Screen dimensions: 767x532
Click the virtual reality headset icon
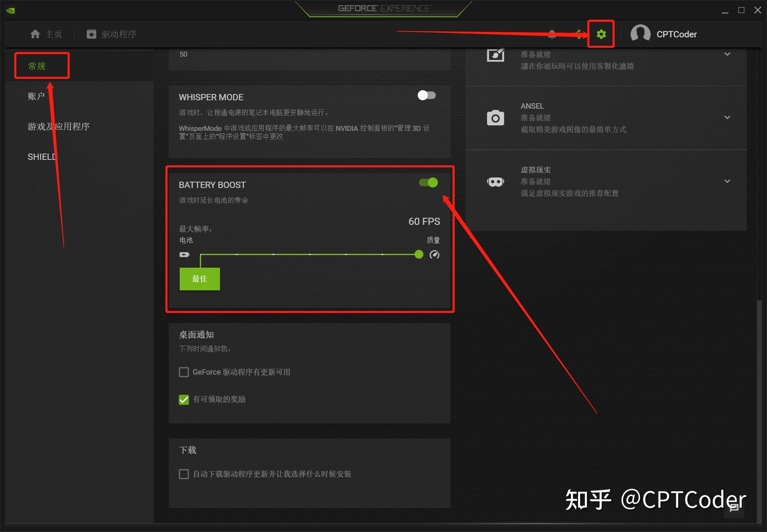coord(495,182)
